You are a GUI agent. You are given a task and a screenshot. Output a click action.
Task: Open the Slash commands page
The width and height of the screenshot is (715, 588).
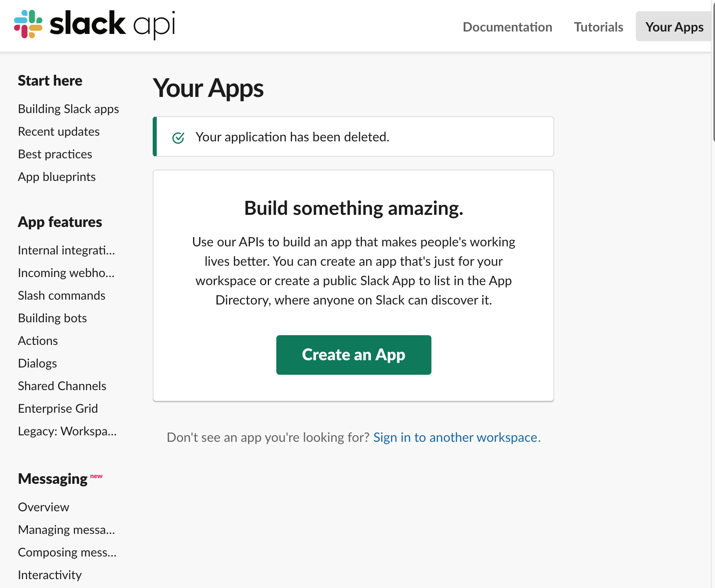click(x=61, y=296)
